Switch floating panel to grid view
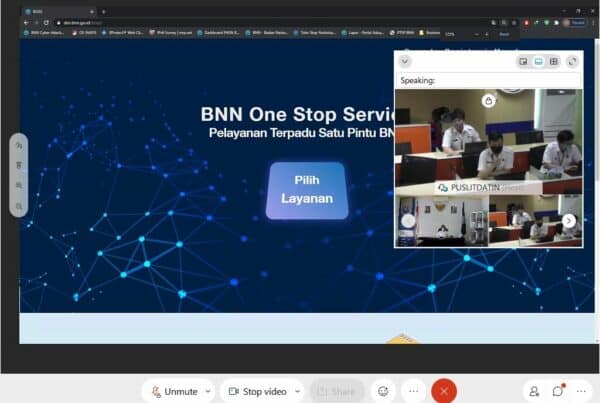 [554, 61]
